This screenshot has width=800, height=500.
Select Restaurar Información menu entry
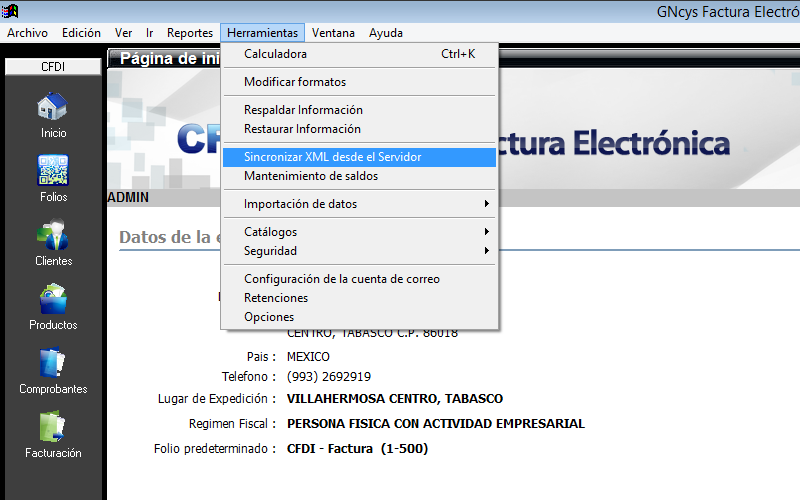coord(359,129)
